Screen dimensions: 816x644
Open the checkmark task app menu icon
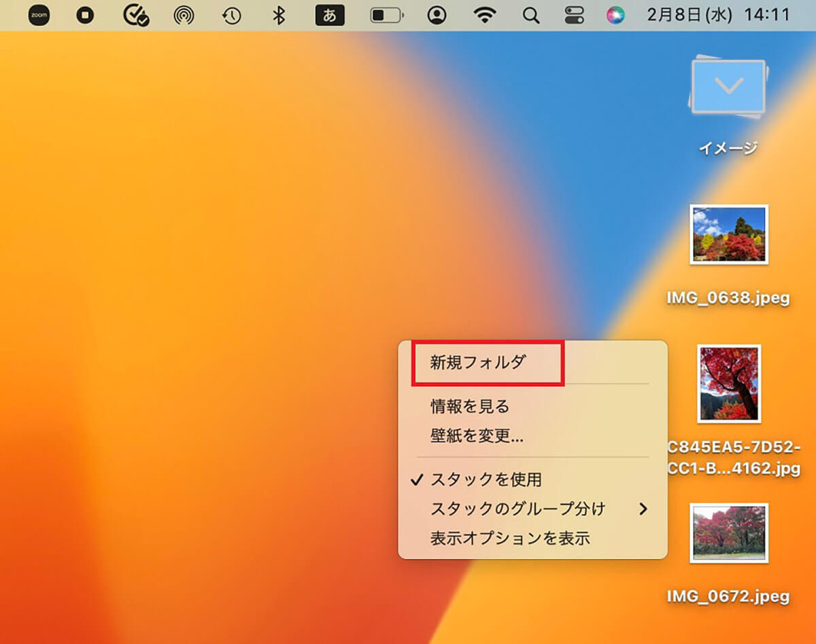pos(136,15)
